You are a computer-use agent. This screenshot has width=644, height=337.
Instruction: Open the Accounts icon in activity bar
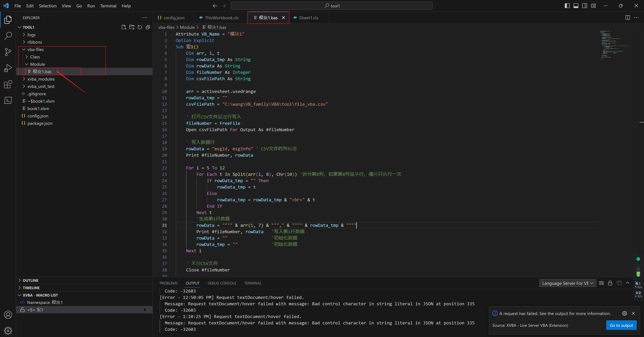coord(8,315)
